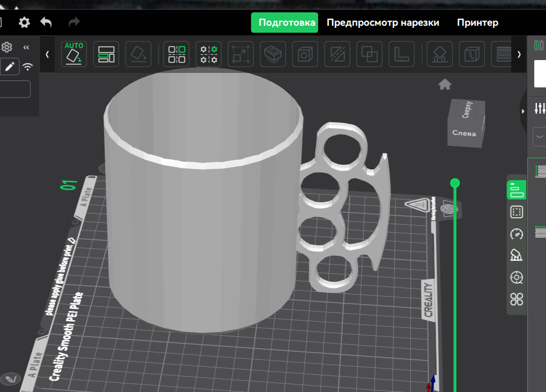Image resolution: width=546 pixels, height=392 pixels.
Task: Open the cube zigzag seam painting tool
Action: [472, 54]
